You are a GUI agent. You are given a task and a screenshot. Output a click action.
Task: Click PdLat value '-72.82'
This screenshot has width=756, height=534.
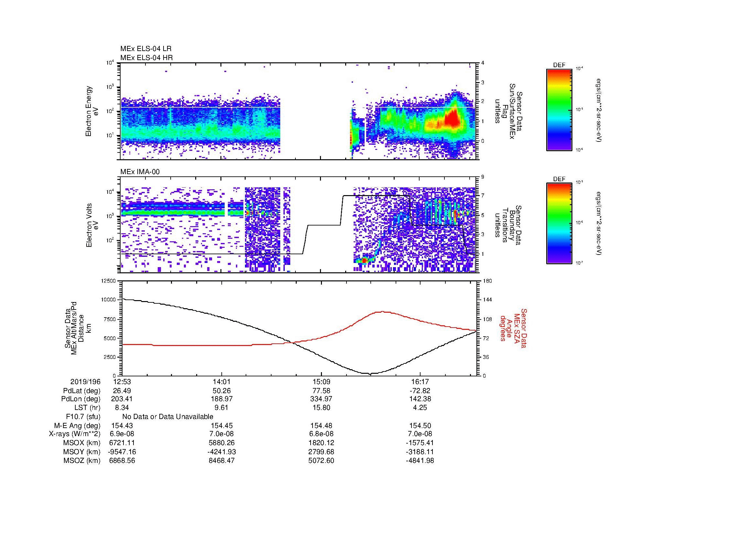[420, 391]
